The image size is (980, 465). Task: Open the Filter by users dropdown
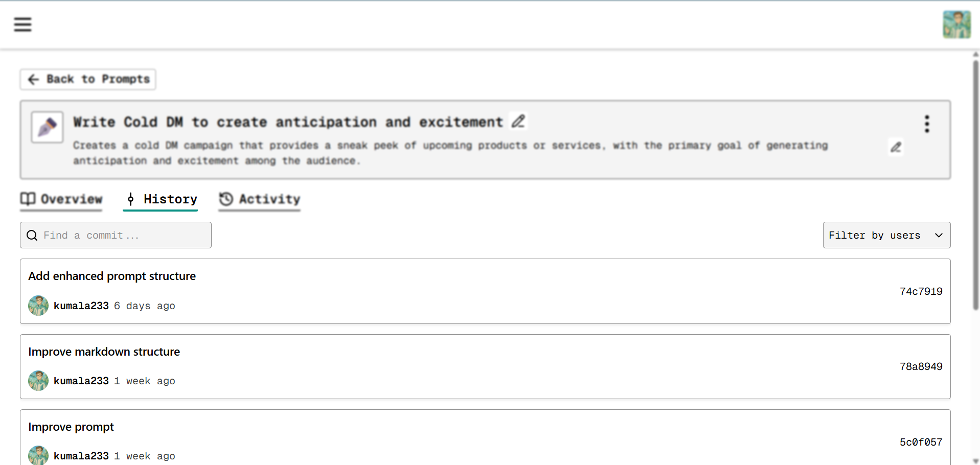point(886,235)
